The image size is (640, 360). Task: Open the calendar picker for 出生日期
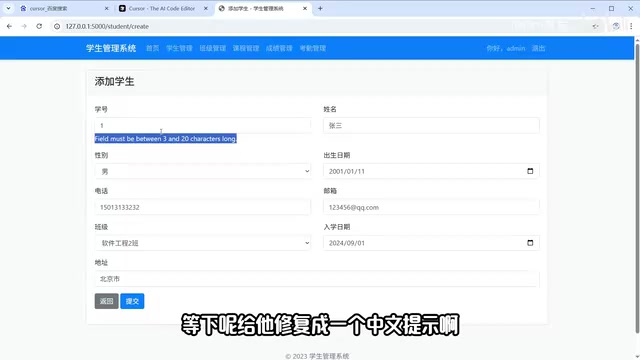(530, 171)
